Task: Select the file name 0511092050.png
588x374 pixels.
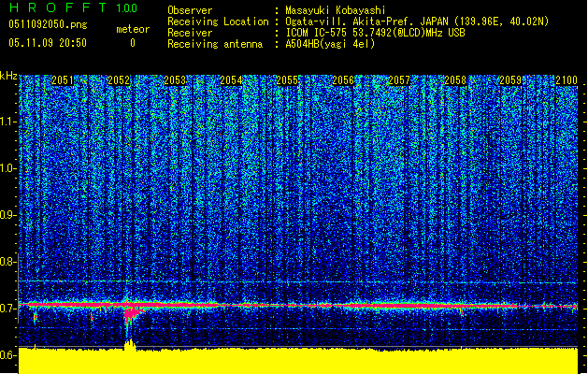Action: point(48,24)
